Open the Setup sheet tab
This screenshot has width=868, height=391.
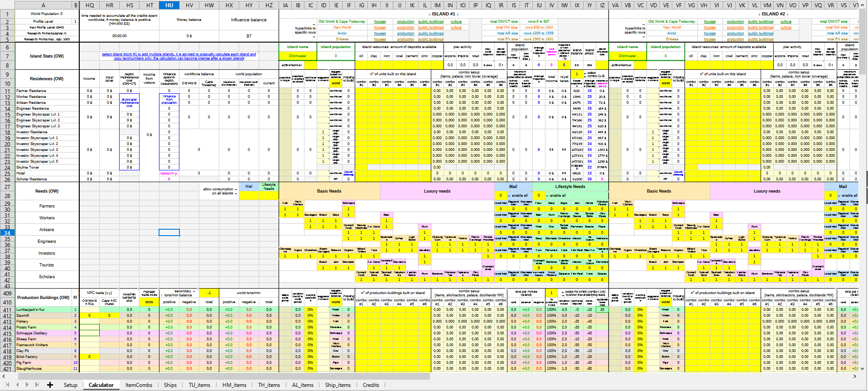(x=70, y=385)
